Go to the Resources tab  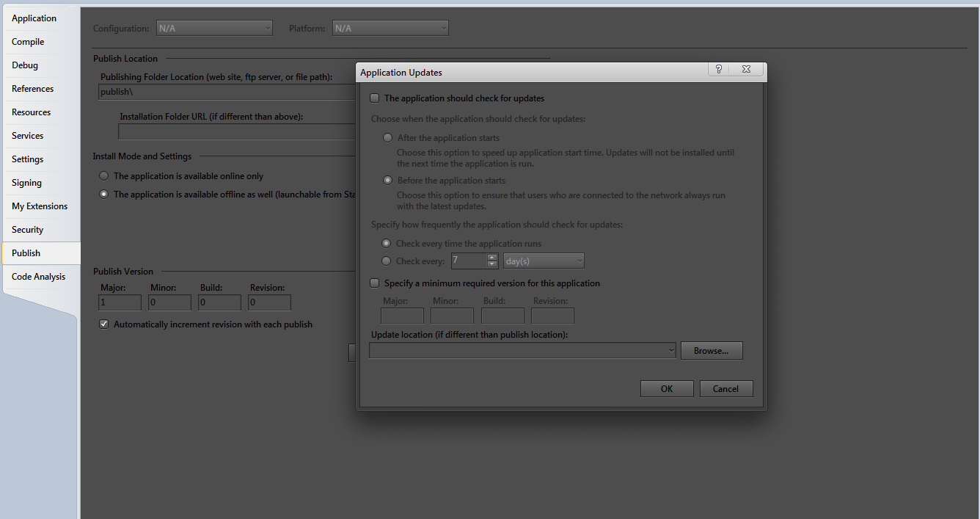[32, 112]
